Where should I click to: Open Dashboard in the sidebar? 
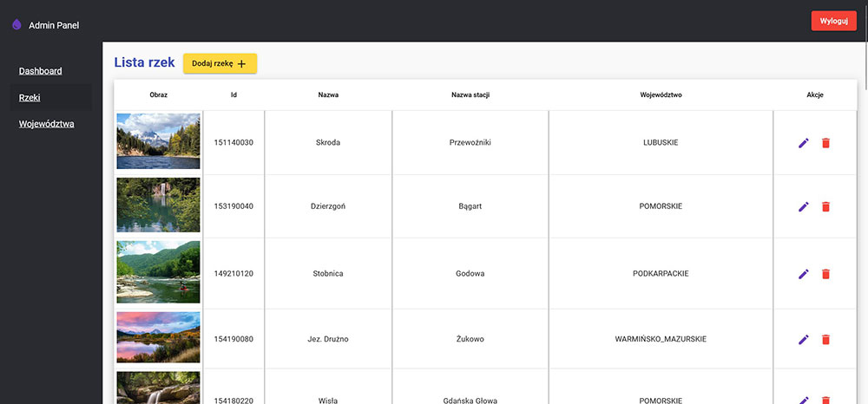[x=41, y=71]
